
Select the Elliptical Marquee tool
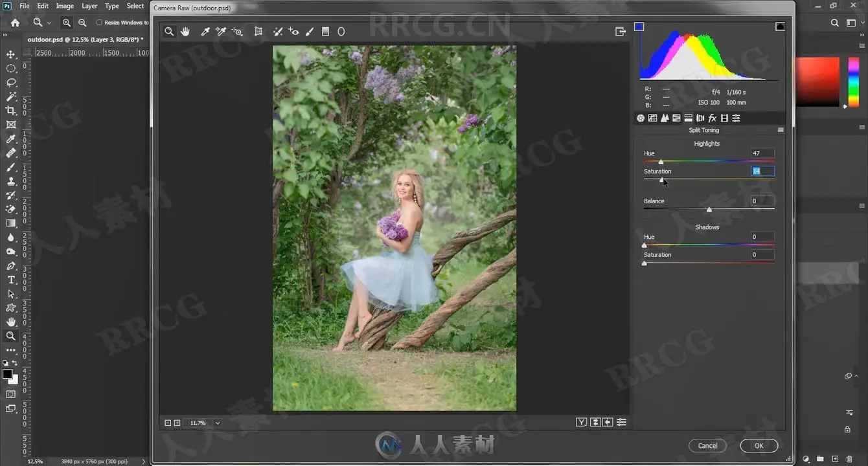pos(11,69)
